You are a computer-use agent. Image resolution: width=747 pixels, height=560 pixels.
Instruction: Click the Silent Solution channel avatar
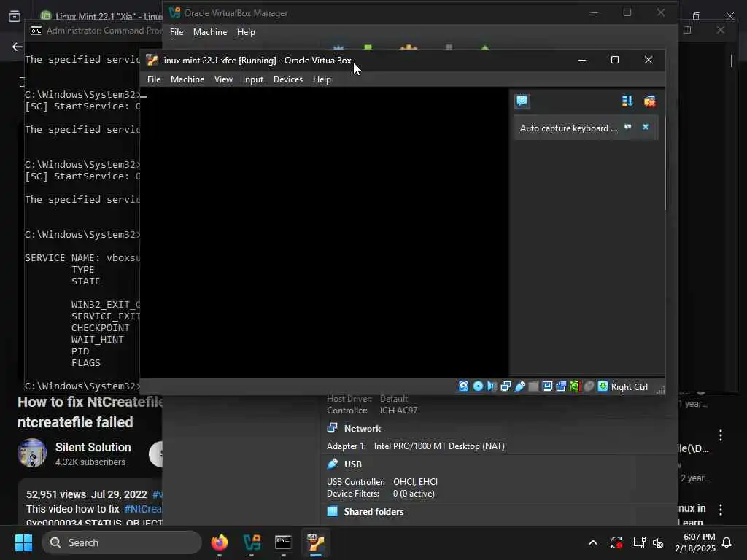32,453
